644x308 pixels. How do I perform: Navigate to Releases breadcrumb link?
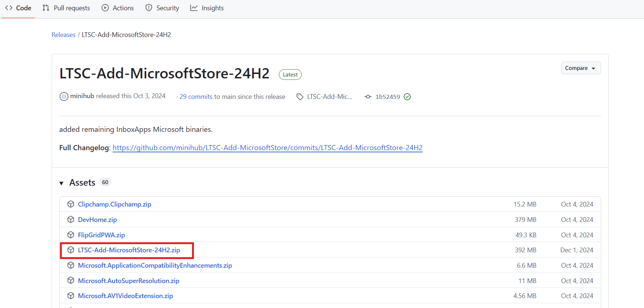(x=63, y=35)
